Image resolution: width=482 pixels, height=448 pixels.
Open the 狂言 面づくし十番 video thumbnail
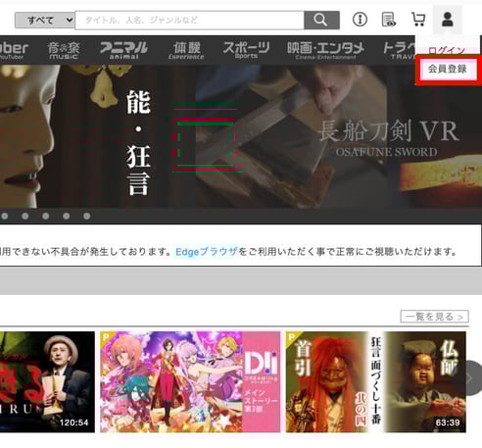click(376, 381)
